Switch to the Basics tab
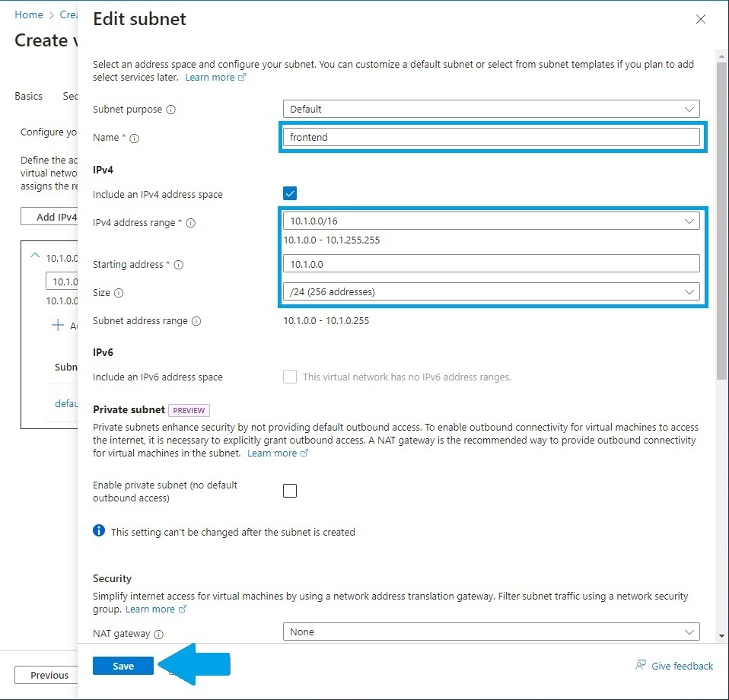This screenshot has height=700, width=729. coord(29,97)
